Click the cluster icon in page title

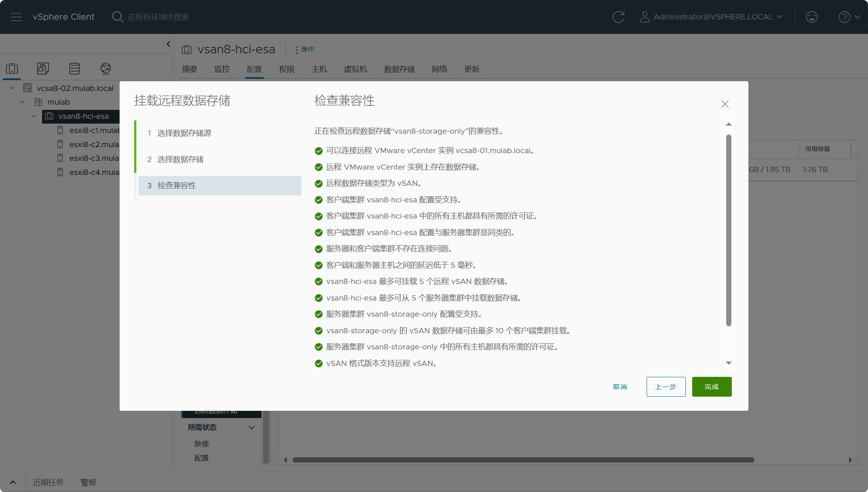pyautogui.click(x=187, y=50)
